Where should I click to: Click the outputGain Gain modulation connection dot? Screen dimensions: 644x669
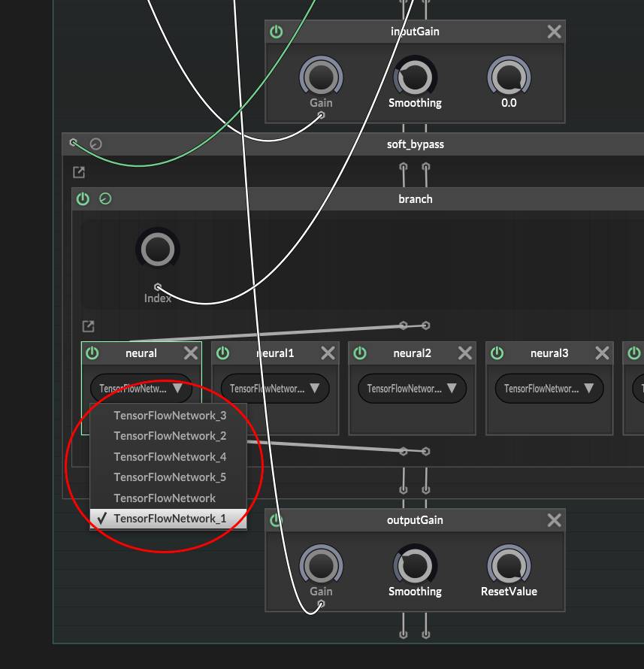pos(321,604)
